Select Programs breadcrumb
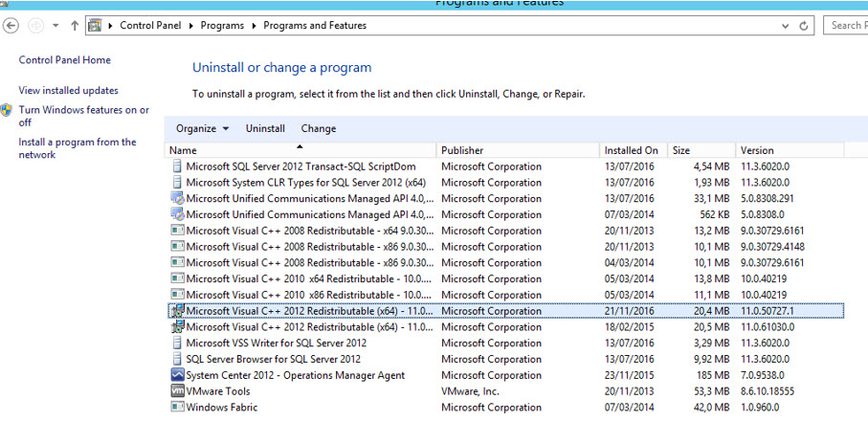Image resolution: width=868 pixels, height=421 pixels. coord(222,26)
